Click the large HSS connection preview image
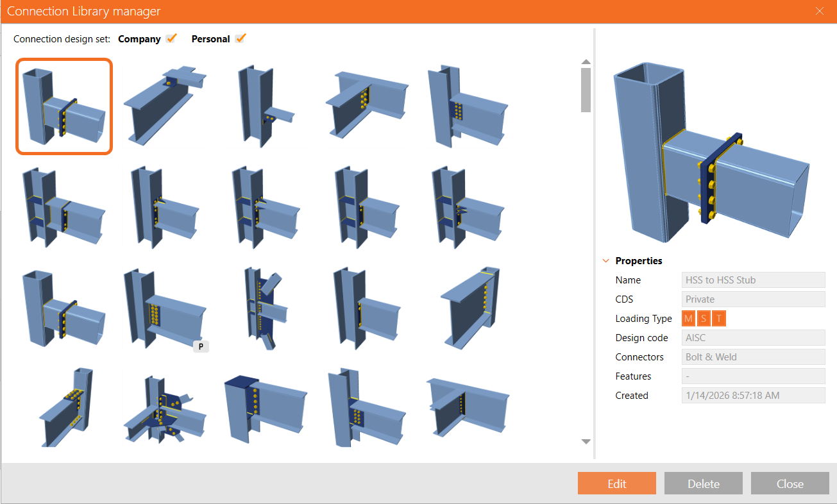Screen dimensions: 837x504 click(711, 151)
